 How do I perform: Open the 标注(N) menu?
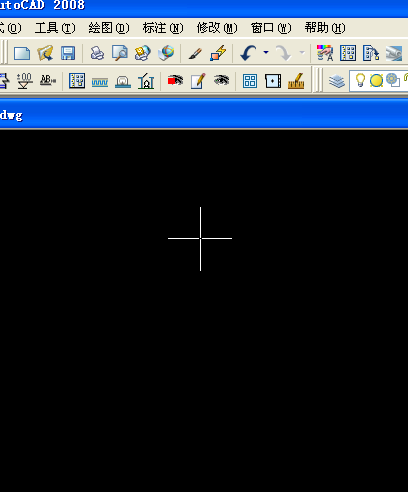163,28
